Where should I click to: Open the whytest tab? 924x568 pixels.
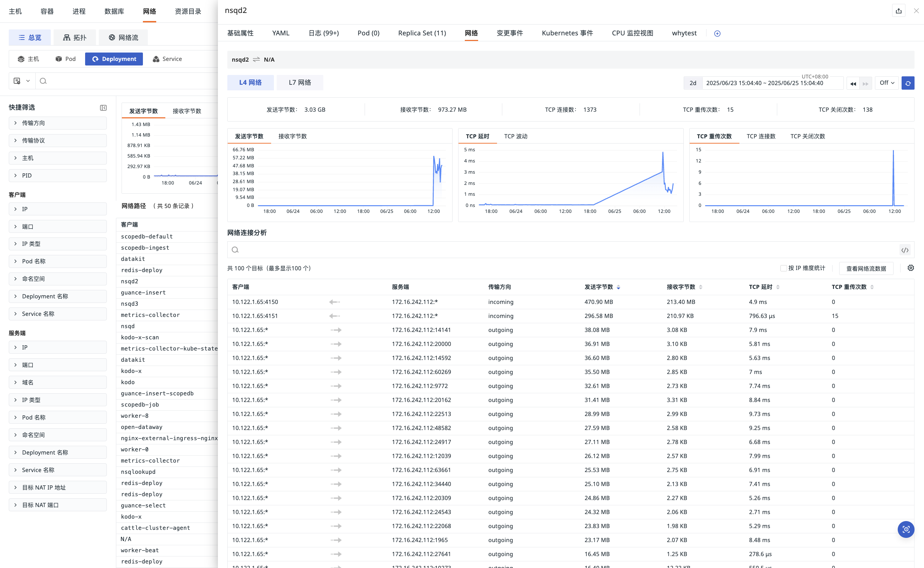(x=684, y=33)
